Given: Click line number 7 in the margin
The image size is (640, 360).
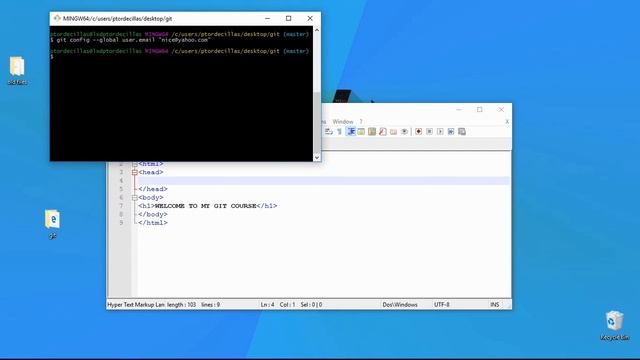Looking at the screenshot, I should (121, 206).
